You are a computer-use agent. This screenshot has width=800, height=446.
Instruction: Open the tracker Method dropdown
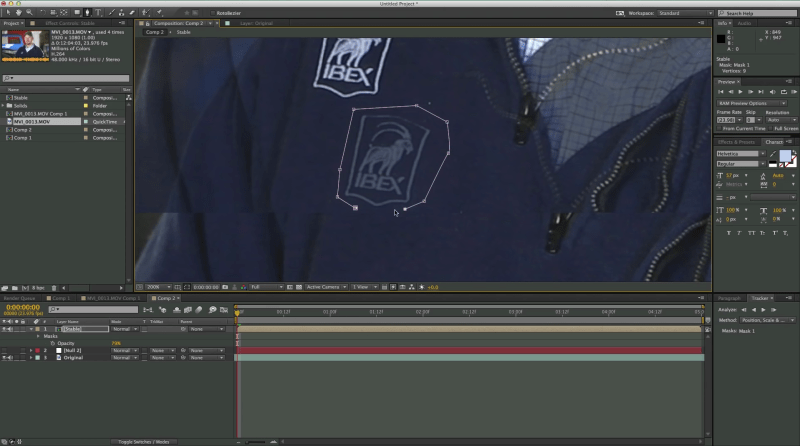coord(767,320)
